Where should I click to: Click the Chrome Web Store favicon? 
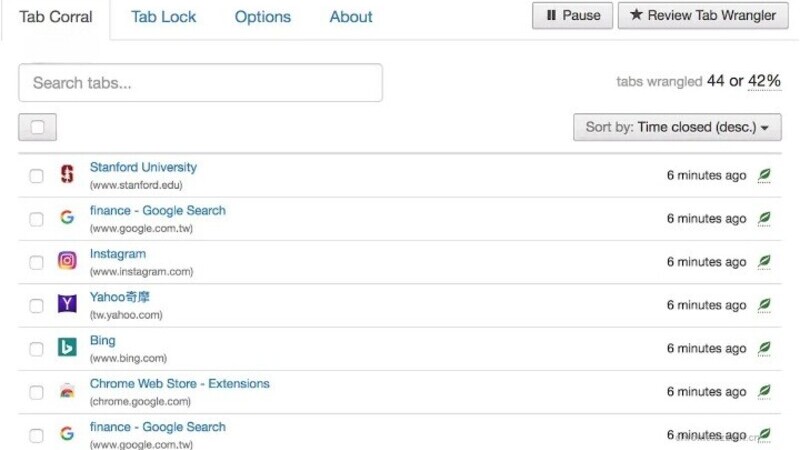click(67, 391)
